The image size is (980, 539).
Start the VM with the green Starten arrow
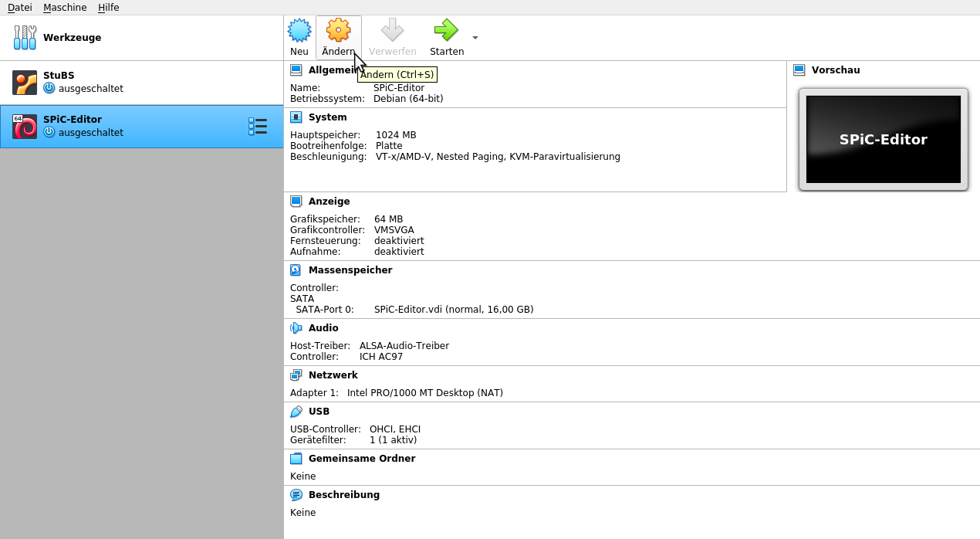(x=446, y=31)
